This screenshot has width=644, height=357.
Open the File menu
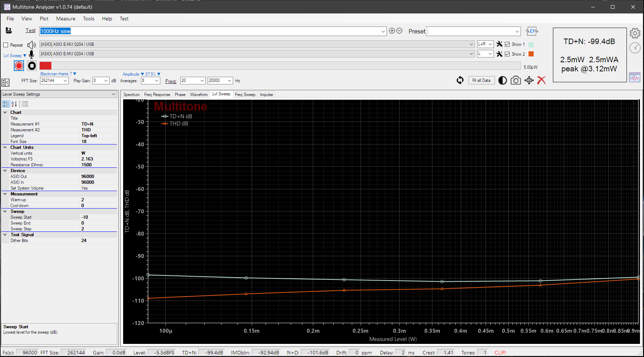(10, 19)
